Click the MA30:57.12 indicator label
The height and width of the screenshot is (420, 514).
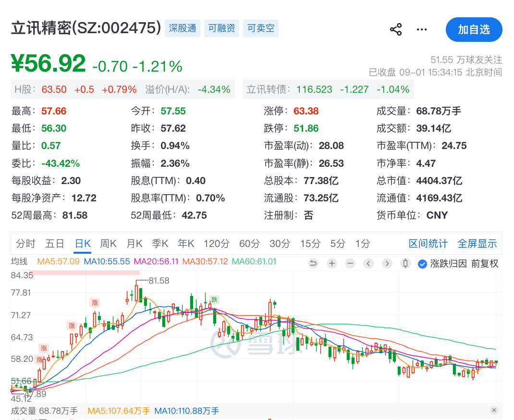(x=205, y=261)
